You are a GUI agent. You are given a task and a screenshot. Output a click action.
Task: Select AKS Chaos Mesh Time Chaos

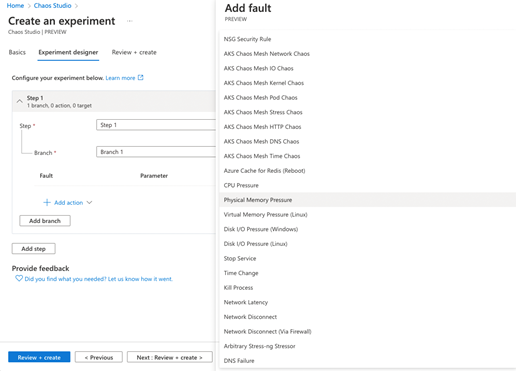coord(368,156)
